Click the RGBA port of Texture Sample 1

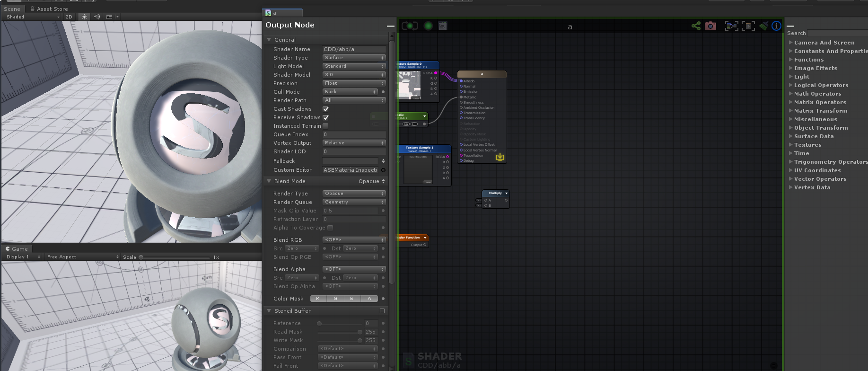(447, 157)
